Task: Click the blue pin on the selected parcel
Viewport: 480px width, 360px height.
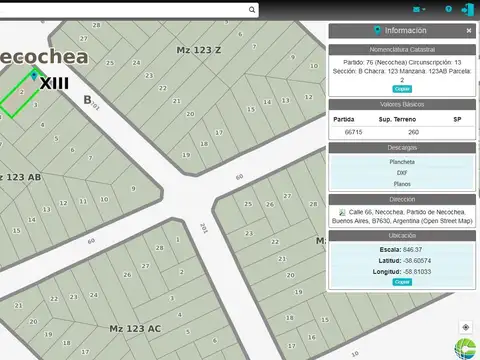Action: 34,76
